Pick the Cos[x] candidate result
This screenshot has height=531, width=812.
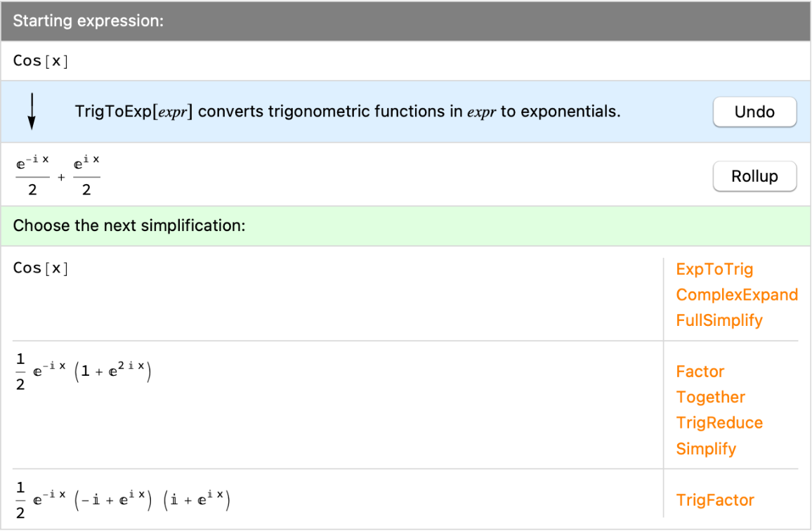[41, 268]
